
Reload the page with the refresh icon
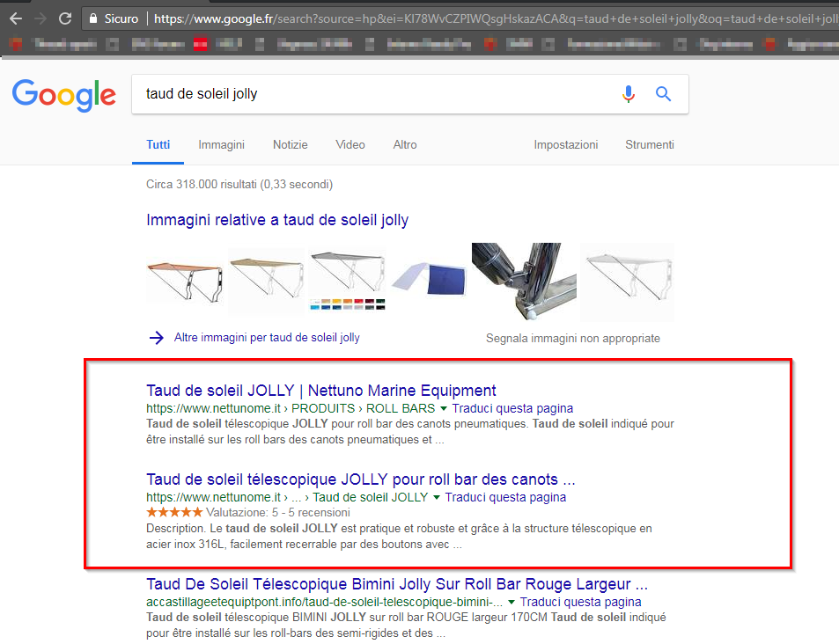point(65,18)
